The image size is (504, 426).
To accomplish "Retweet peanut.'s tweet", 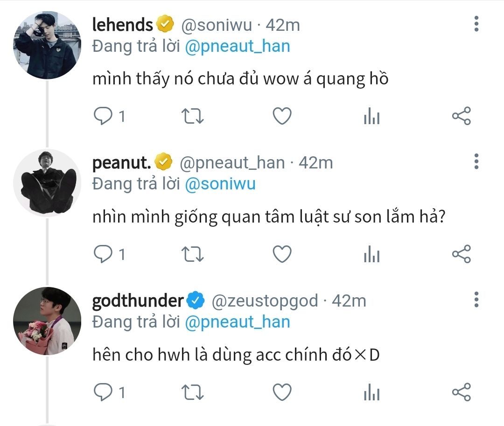I will tap(192, 254).
